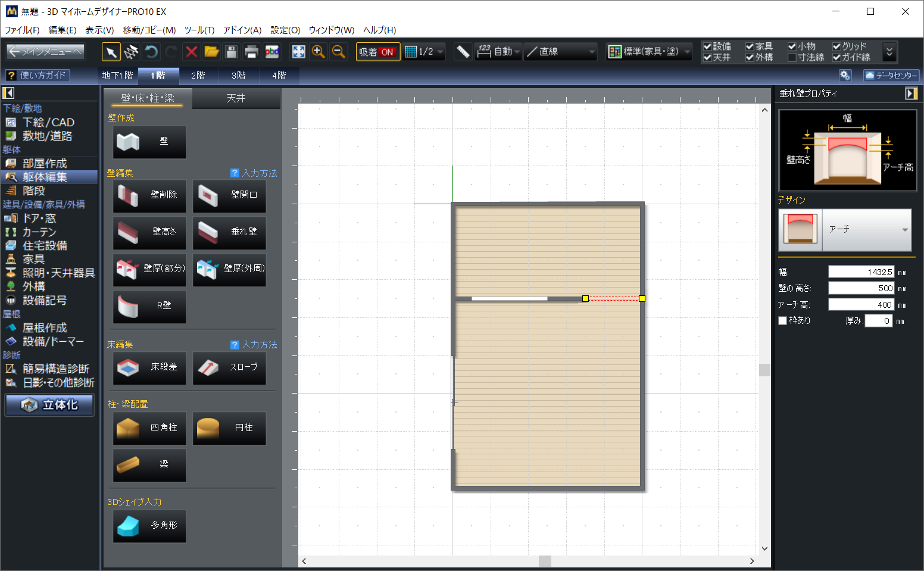This screenshot has width=924, height=571.
Task: Click the fit-to-screen view icon
Action: [298, 52]
